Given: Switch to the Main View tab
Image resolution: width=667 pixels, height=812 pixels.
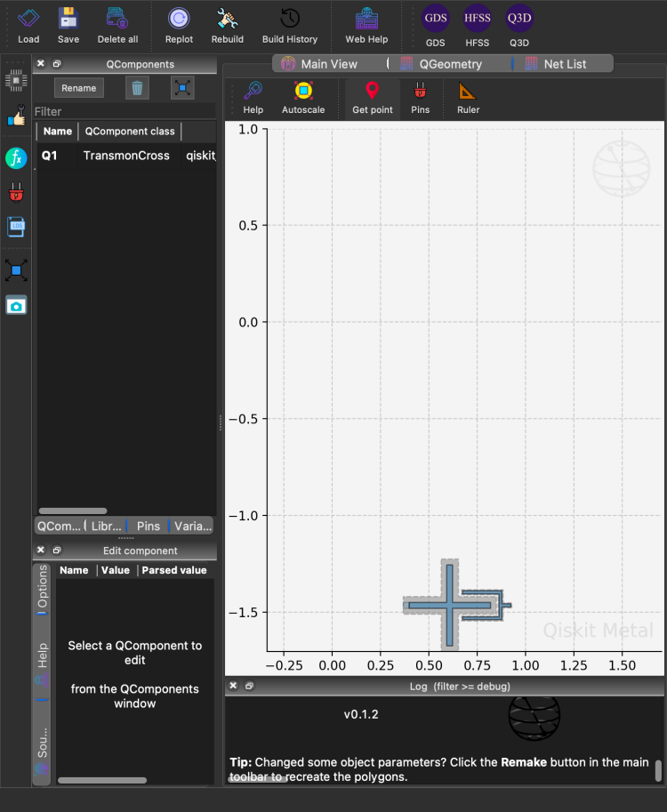Looking at the screenshot, I should coord(329,64).
